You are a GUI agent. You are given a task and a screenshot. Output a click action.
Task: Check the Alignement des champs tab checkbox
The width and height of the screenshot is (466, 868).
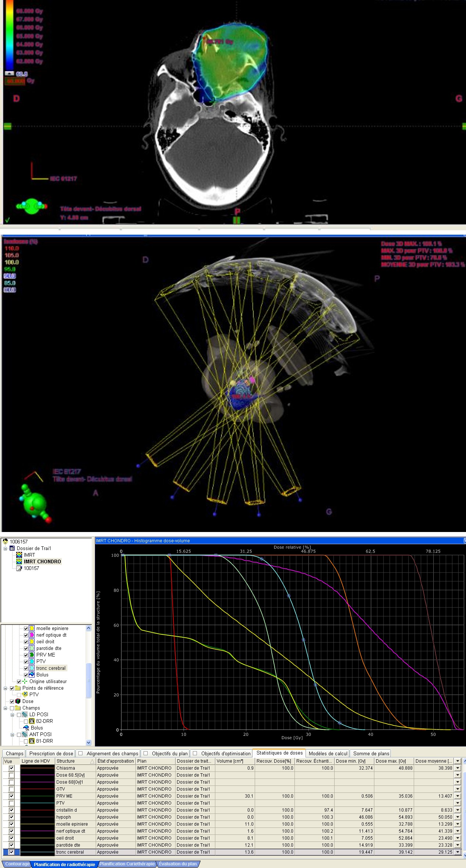81,753
